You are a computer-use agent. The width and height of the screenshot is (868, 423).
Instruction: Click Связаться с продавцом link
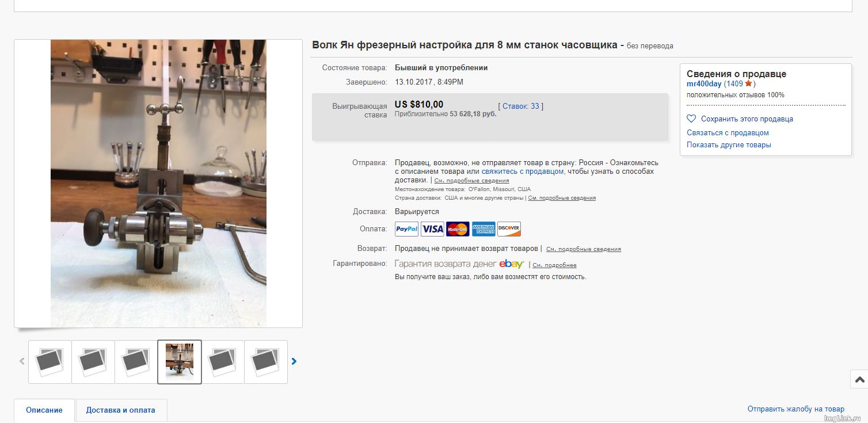point(728,133)
